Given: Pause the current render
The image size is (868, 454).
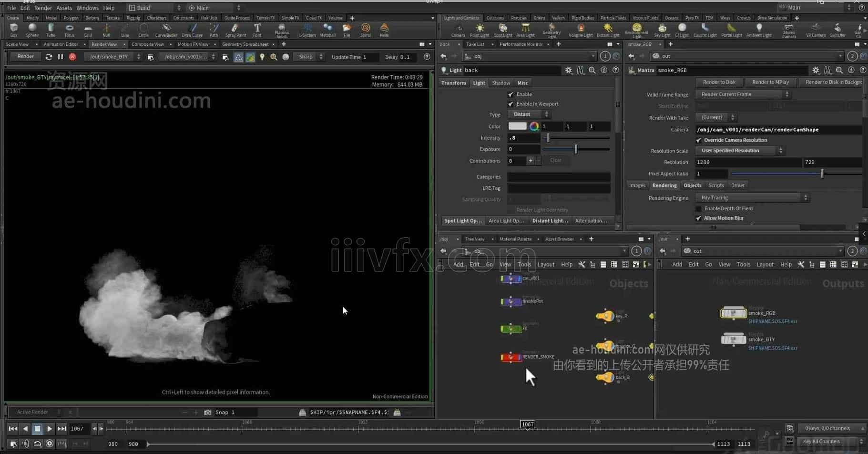Looking at the screenshot, I should [x=61, y=57].
